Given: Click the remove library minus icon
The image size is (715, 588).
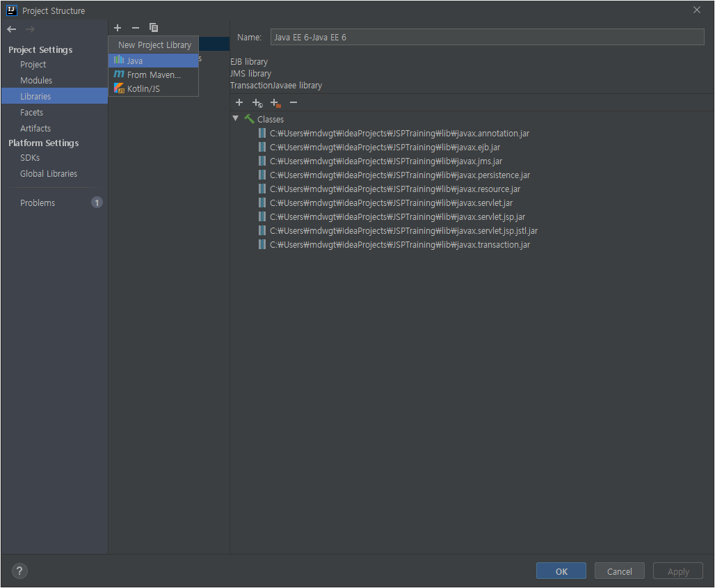Looking at the screenshot, I should pos(136,28).
